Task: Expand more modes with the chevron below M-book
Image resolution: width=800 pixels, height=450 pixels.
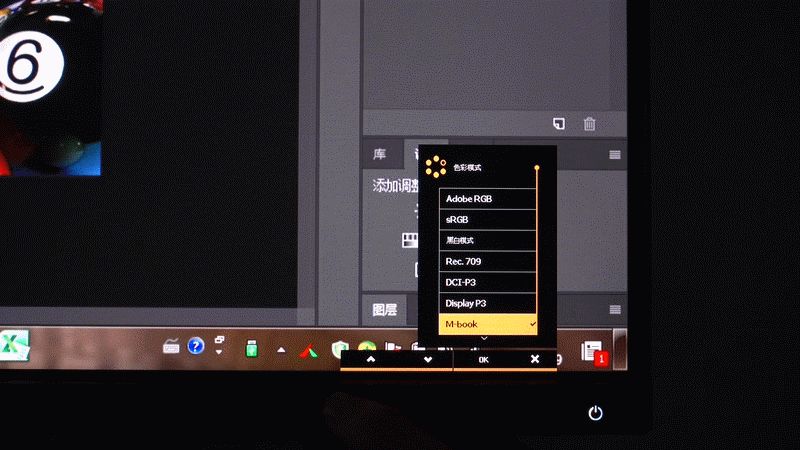Action: (x=484, y=338)
